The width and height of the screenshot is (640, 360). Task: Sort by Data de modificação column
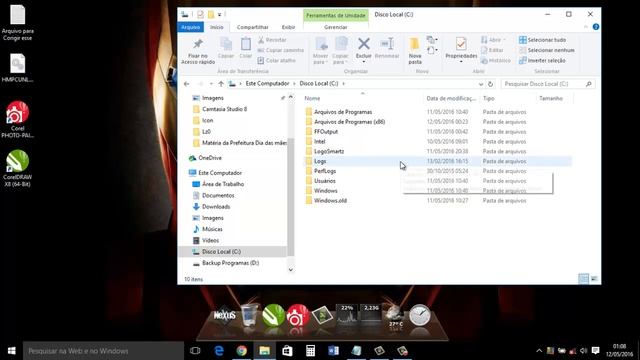pyautogui.click(x=451, y=98)
